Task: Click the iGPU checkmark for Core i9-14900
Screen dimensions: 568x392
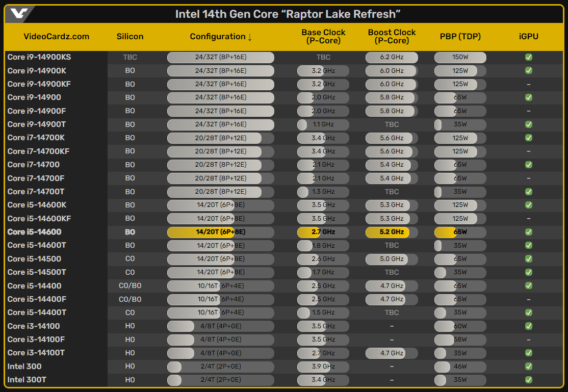Action: click(529, 97)
